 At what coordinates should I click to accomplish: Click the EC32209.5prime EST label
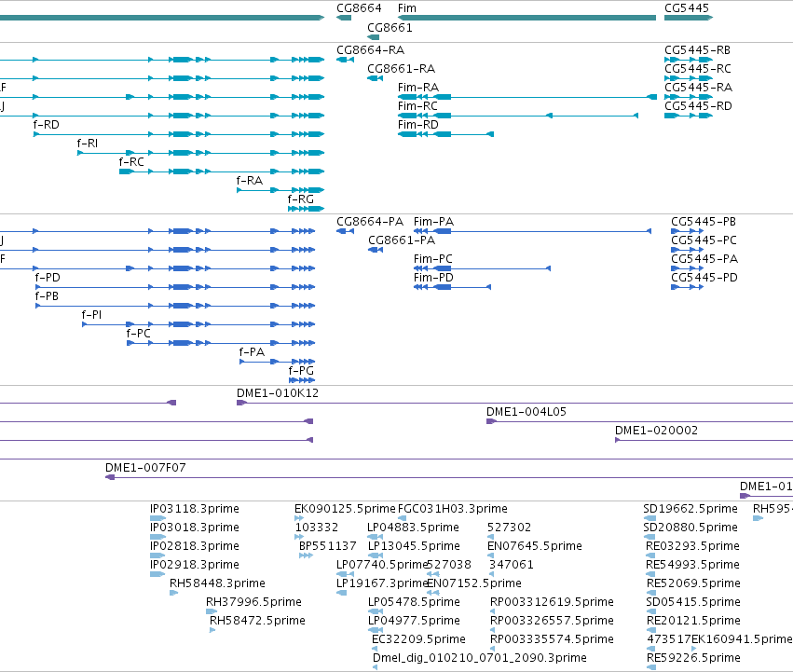point(418,639)
